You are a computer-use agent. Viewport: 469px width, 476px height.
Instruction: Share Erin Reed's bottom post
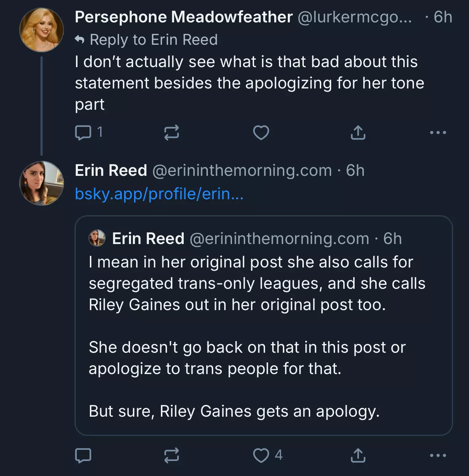point(358,455)
